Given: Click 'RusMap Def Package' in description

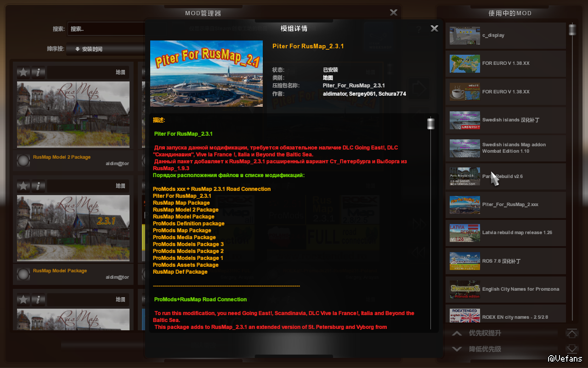Looking at the screenshot, I should (x=180, y=272).
